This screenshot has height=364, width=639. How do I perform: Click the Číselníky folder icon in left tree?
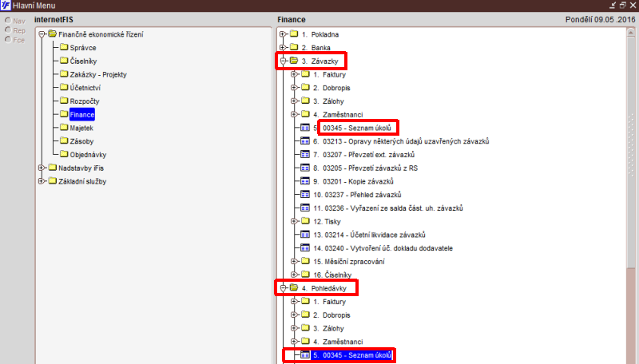(x=64, y=61)
